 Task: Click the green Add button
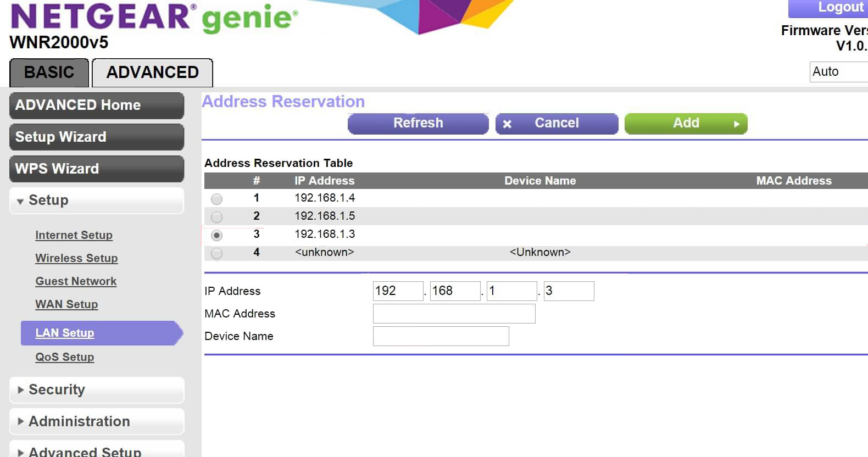point(686,124)
